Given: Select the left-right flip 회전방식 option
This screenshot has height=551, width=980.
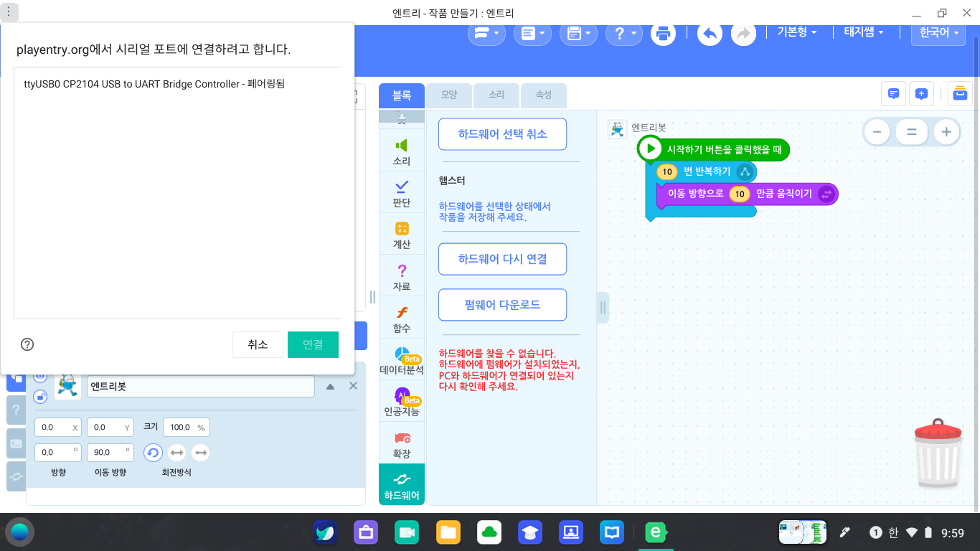Looking at the screenshot, I should [177, 453].
